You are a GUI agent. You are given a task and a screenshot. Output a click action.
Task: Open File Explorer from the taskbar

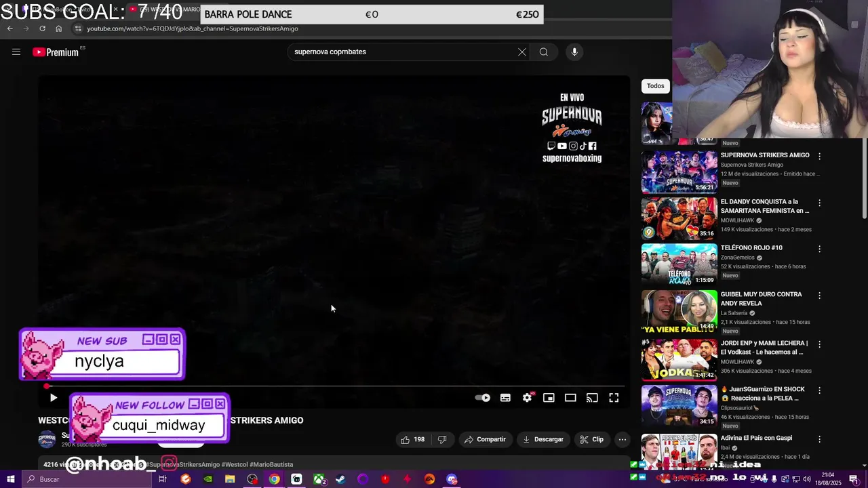(230, 479)
